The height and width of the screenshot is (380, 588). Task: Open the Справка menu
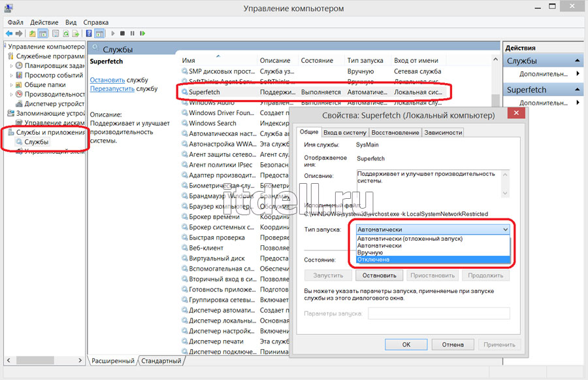[x=96, y=22]
